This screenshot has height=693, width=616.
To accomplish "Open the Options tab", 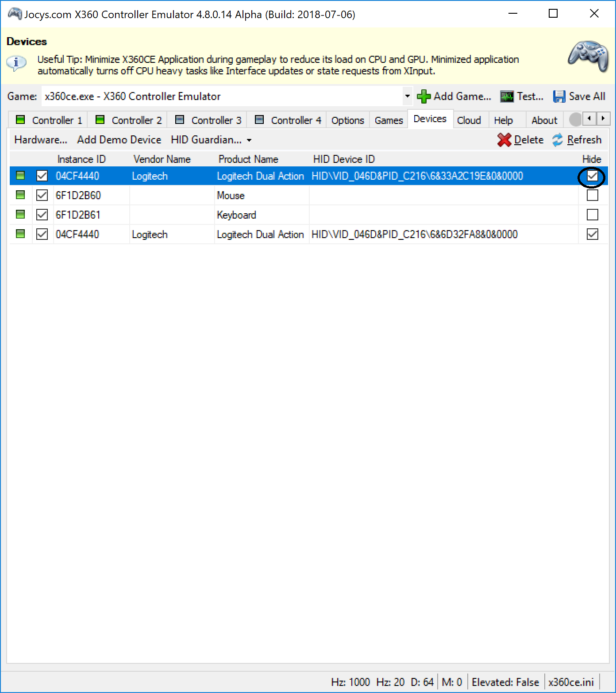I will (x=348, y=120).
